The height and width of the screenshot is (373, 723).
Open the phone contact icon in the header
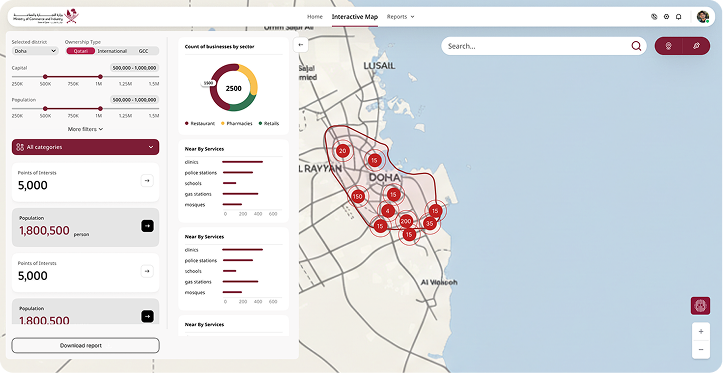tap(654, 17)
